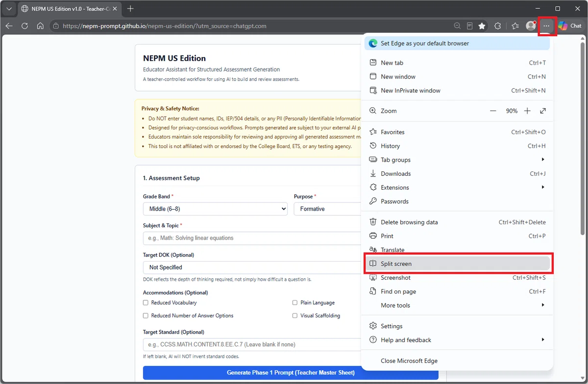Click the Find on page icon
588x384 pixels.
click(x=373, y=291)
